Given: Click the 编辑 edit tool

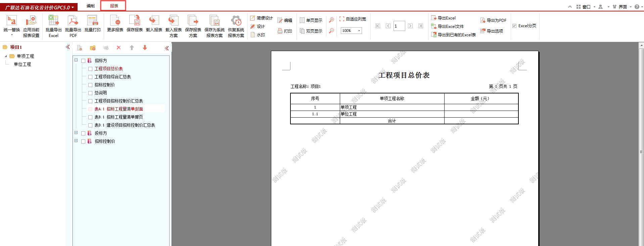Looking at the screenshot, I should [x=285, y=20].
